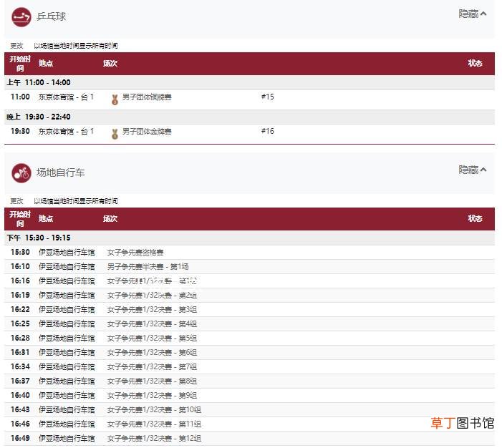Click 开始时间 header in cycling table

[20, 218]
